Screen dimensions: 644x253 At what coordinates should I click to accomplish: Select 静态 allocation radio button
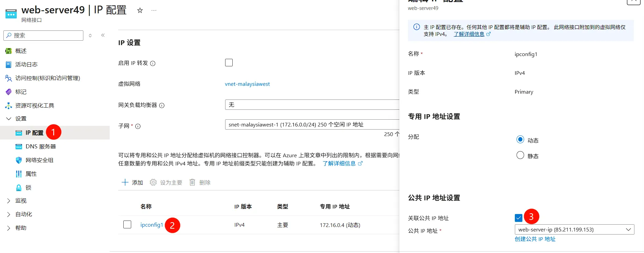(520, 156)
